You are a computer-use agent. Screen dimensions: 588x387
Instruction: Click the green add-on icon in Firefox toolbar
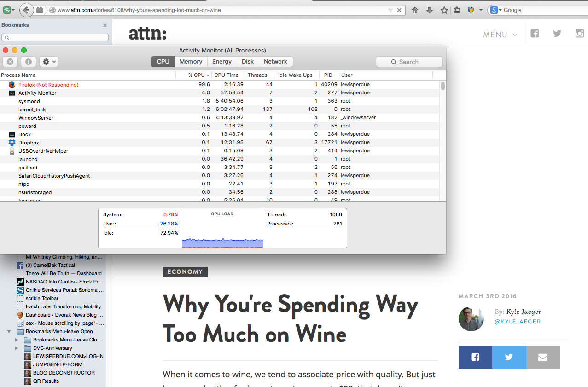coord(6,10)
